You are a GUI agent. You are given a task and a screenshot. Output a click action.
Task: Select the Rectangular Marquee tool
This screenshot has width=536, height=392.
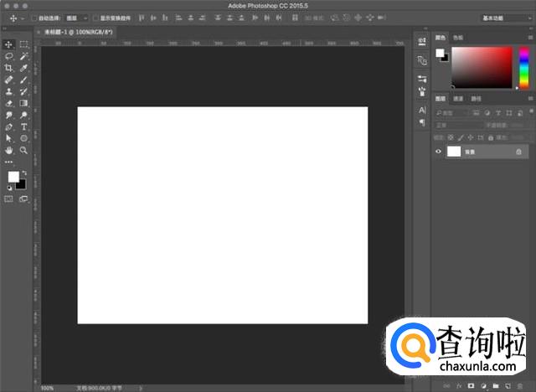pyautogui.click(x=23, y=44)
